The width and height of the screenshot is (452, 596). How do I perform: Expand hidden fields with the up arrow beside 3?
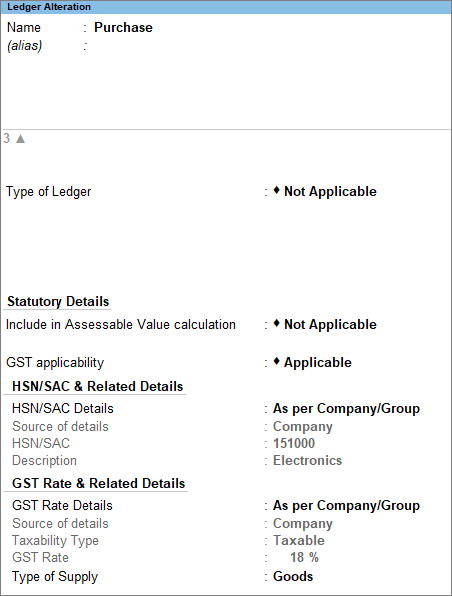(21, 139)
